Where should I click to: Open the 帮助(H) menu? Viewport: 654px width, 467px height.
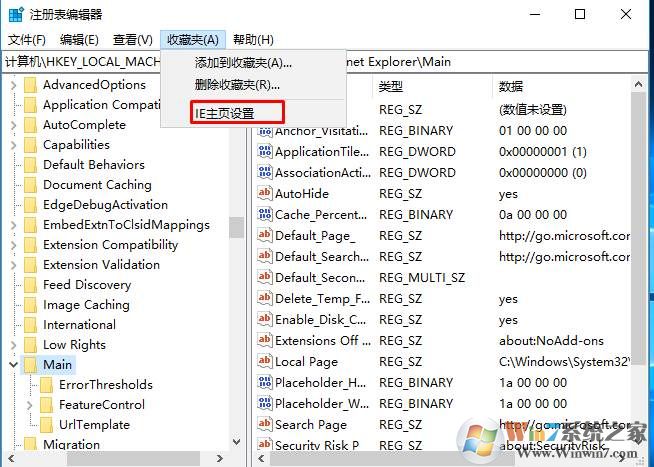[253, 40]
